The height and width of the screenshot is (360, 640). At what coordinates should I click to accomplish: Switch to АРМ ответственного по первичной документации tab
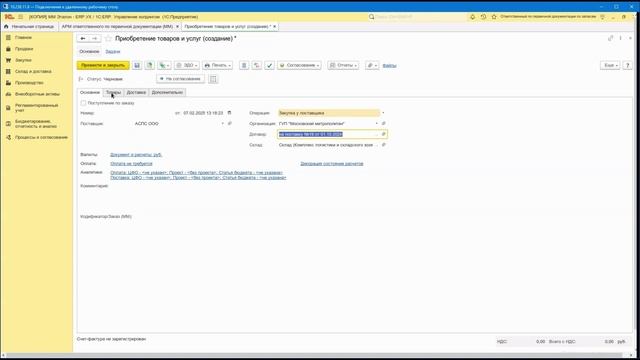pyautogui.click(x=117, y=27)
